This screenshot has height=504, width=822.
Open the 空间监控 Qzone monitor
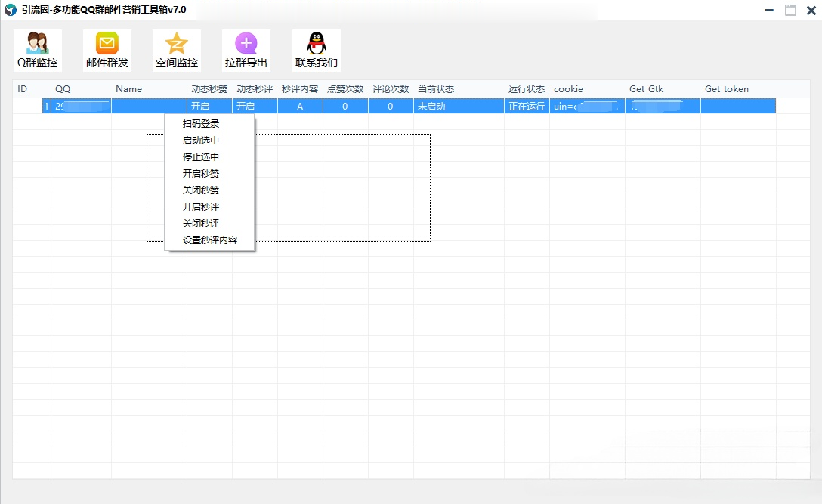click(176, 50)
